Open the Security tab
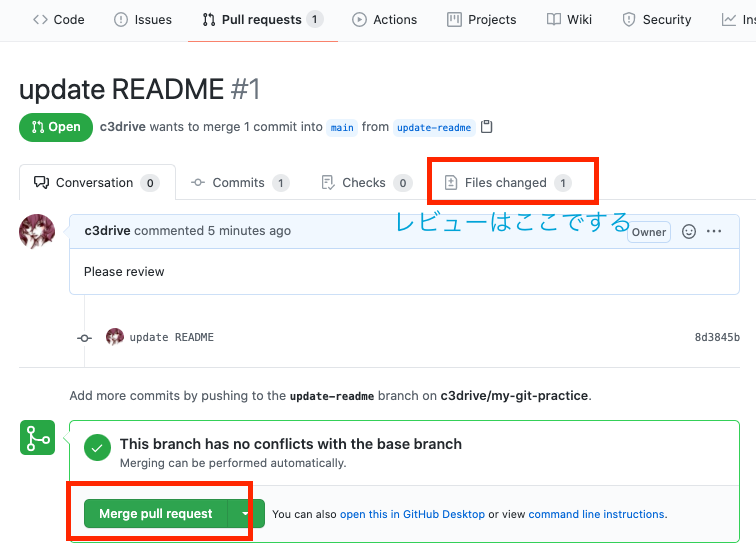This screenshot has width=756, height=556. coord(656,20)
